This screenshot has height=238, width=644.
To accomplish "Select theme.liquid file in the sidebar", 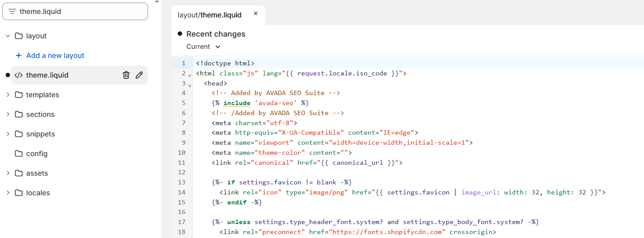I will coord(79,75).
